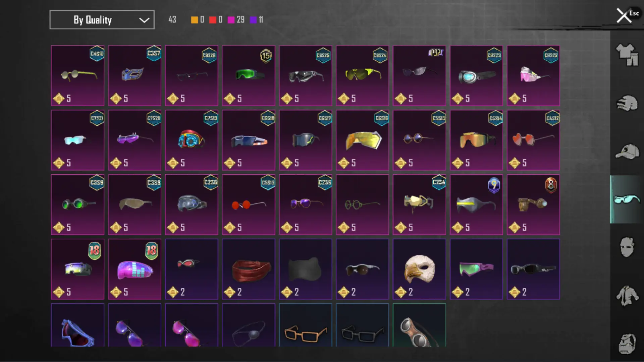Select the gloves category icon
The width and height of the screenshot is (644, 362).
[x=627, y=103]
